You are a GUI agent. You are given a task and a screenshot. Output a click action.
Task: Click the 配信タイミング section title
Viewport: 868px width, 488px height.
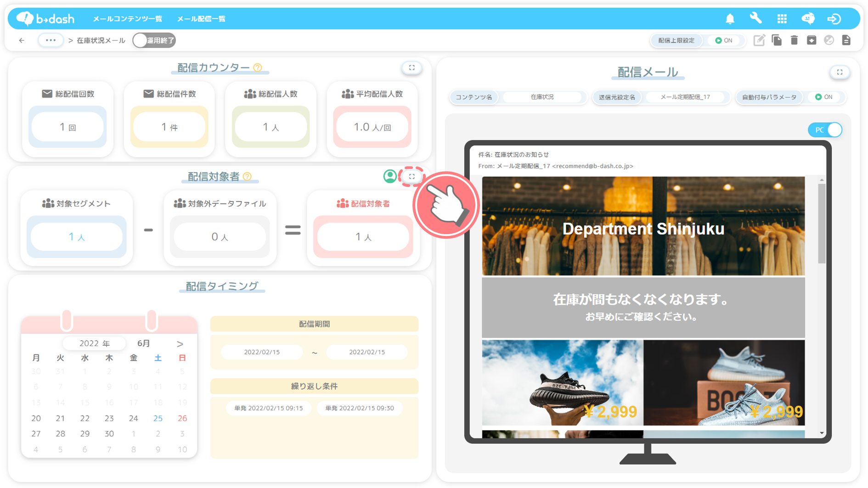click(x=222, y=286)
